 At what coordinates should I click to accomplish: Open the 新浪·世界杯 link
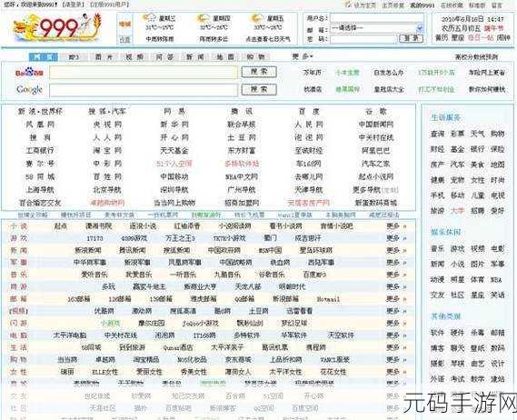[40, 112]
